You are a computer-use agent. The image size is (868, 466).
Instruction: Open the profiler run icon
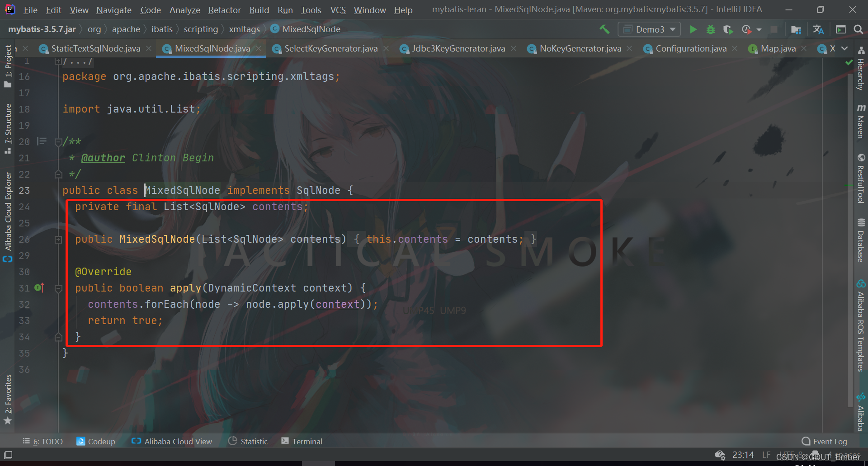[746, 29]
